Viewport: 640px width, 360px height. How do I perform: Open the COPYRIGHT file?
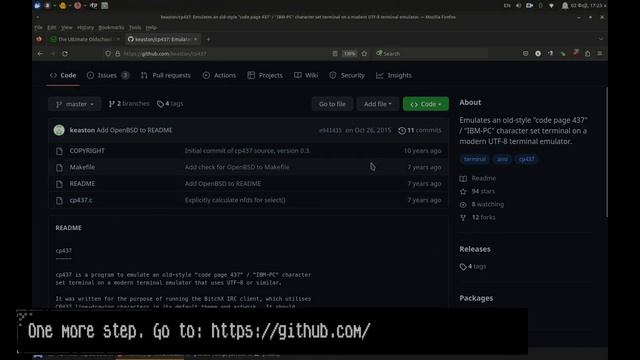pyautogui.click(x=87, y=151)
